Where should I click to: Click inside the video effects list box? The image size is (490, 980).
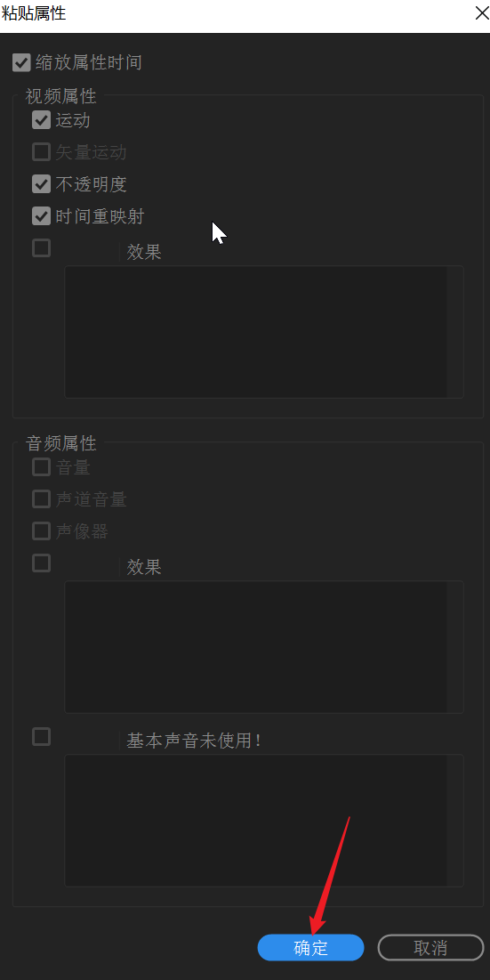[256, 332]
